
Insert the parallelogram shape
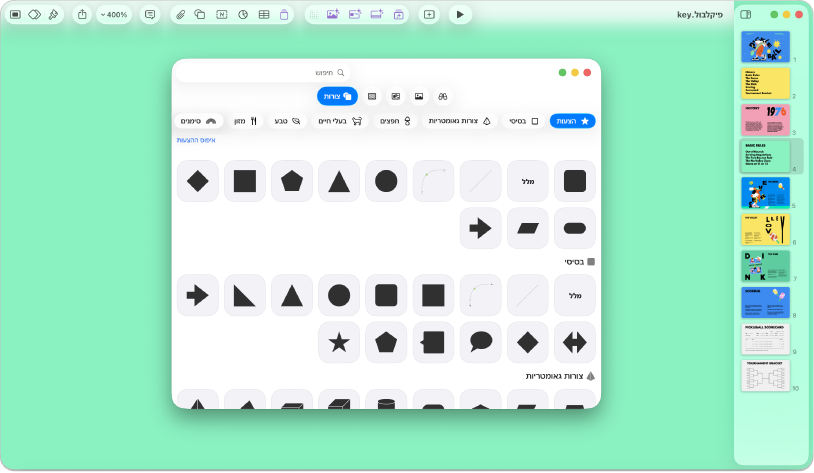tap(527, 228)
